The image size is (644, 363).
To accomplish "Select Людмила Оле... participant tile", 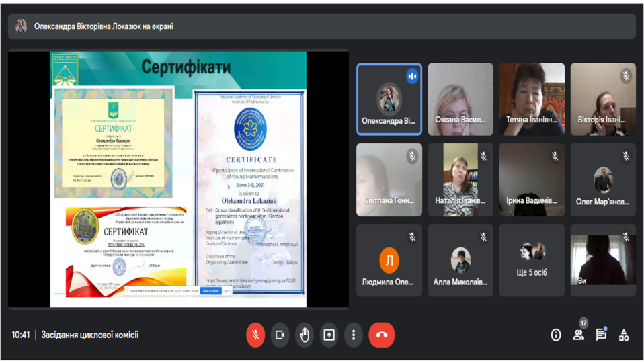I will point(389,260).
